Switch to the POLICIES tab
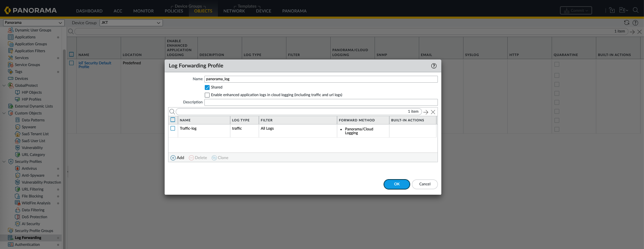 tap(174, 11)
